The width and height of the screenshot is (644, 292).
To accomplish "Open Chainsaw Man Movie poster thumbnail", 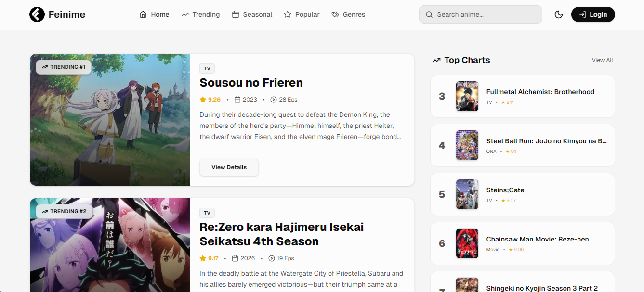I will tap(467, 243).
